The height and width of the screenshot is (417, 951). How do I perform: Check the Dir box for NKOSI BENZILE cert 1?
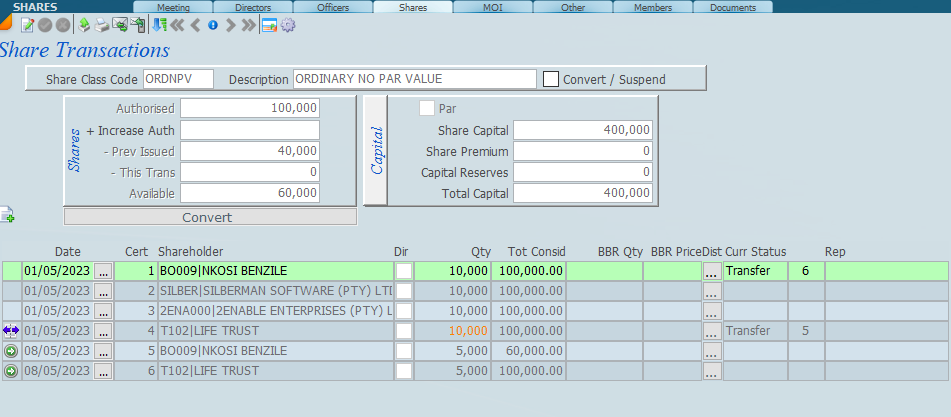coord(403,271)
